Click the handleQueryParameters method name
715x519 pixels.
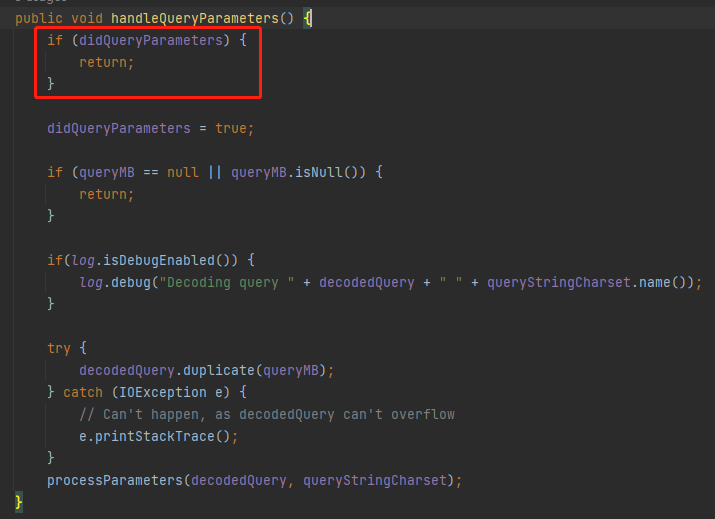pyautogui.click(x=195, y=19)
